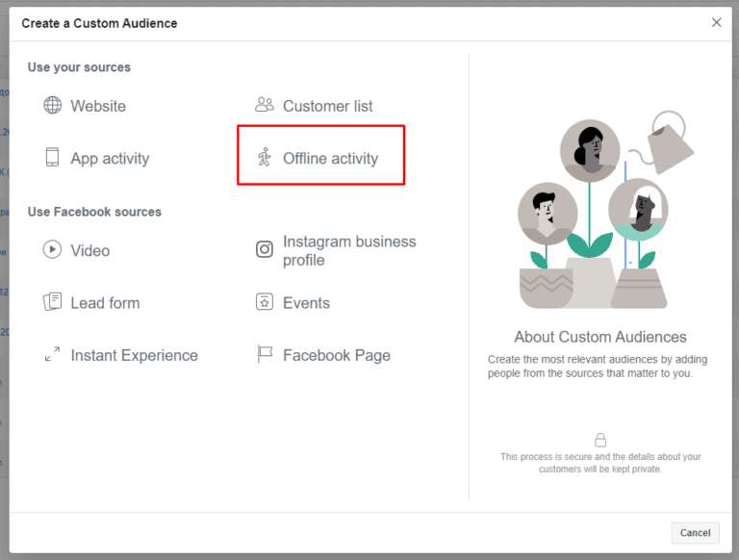The height and width of the screenshot is (560, 739).
Task: Choose Facebook Page as audience source
Action: (x=337, y=355)
